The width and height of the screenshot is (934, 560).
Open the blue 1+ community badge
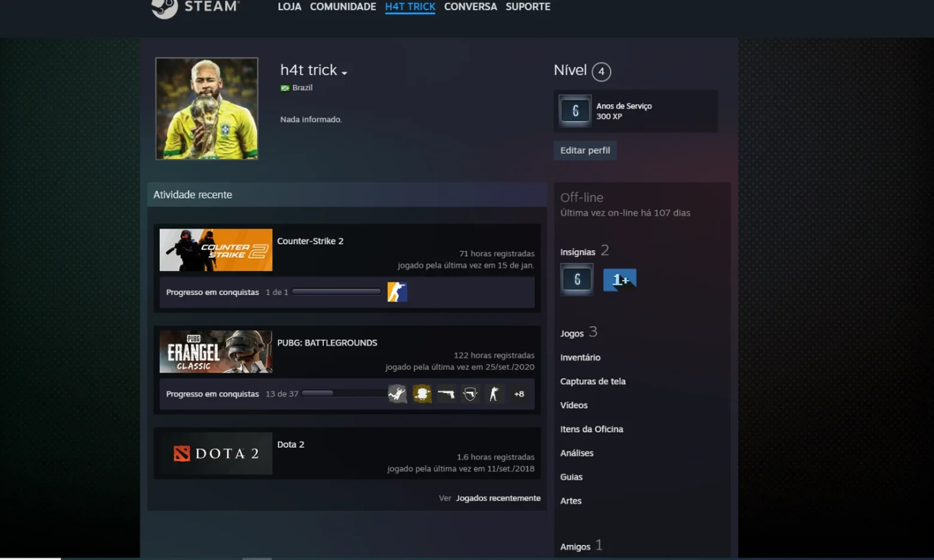pyautogui.click(x=620, y=279)
